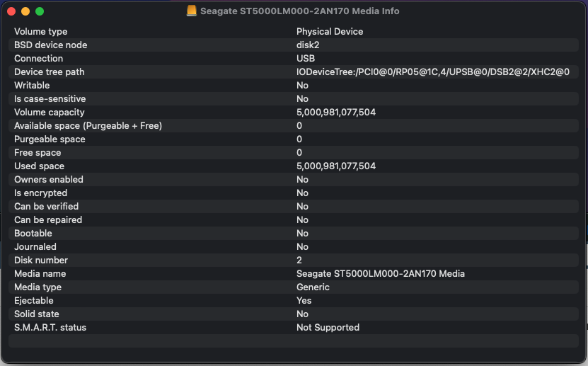Screen dimensions: 588x366
Task: Close the Media Info window
Action: tap(11, 11)
